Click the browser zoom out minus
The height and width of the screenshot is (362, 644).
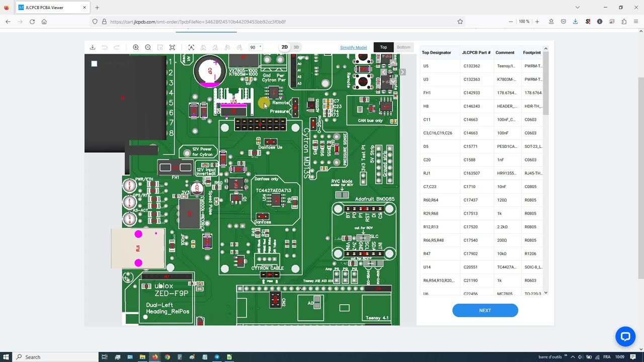point(511,22)
